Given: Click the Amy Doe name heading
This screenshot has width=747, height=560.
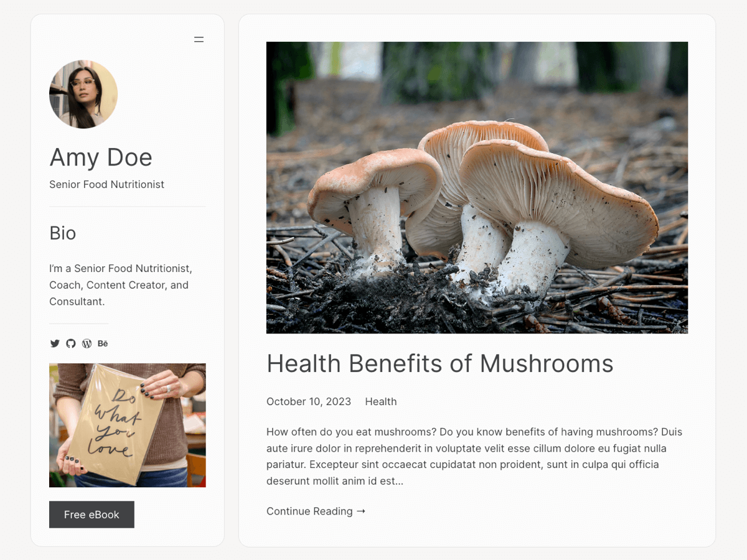Looking at the screenshot, I should pyautogui.click(x=101, y=157).
